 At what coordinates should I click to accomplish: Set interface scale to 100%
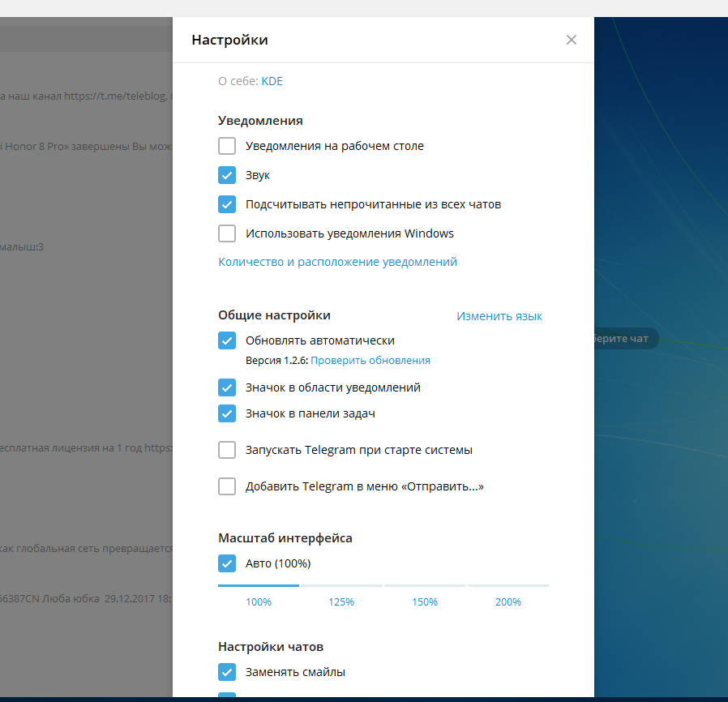pyautogui.click(x=259, y=601)
